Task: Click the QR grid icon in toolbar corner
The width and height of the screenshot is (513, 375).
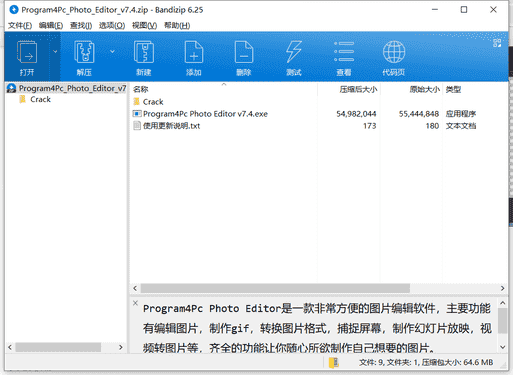Action: coord(497,43)
